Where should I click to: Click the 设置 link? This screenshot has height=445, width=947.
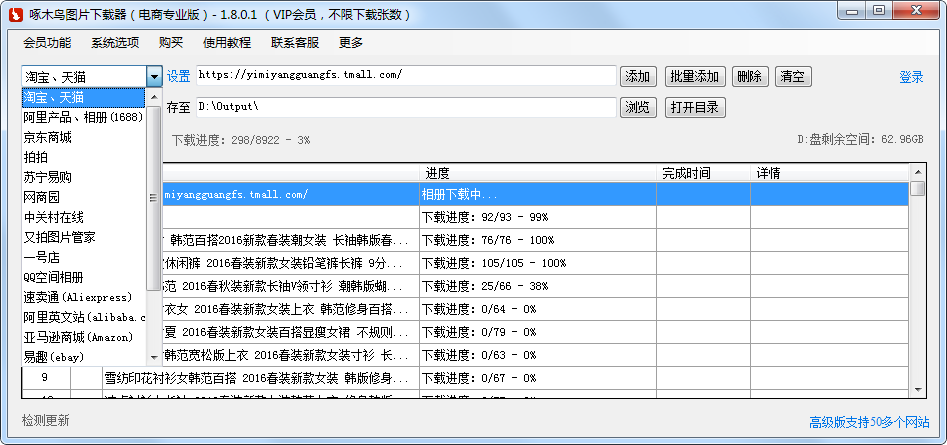click(x=178, y=77)
